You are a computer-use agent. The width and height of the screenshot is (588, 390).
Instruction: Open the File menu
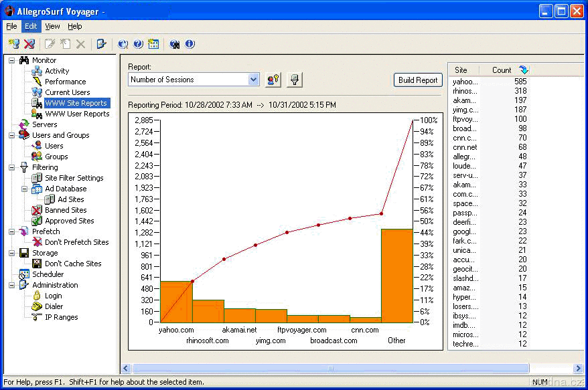(11, 26)
